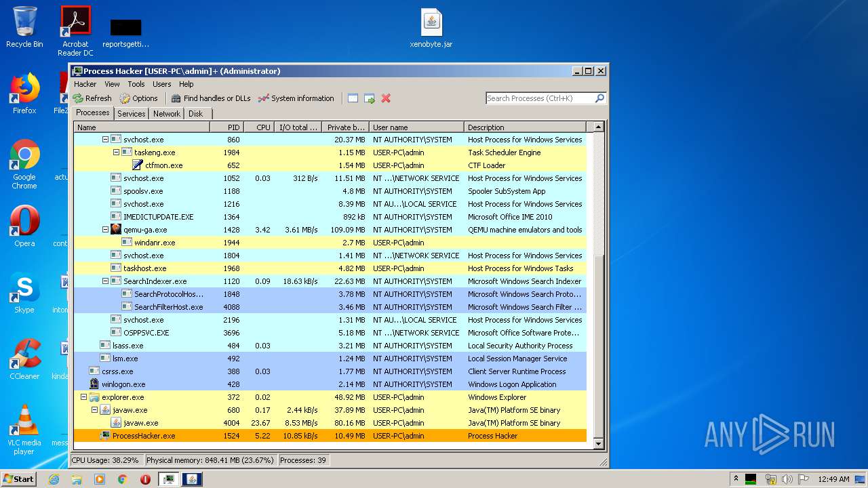Open Acrobat Reader DC desktop shortcut
Screen dimensions: 868x488
[75, 31]
